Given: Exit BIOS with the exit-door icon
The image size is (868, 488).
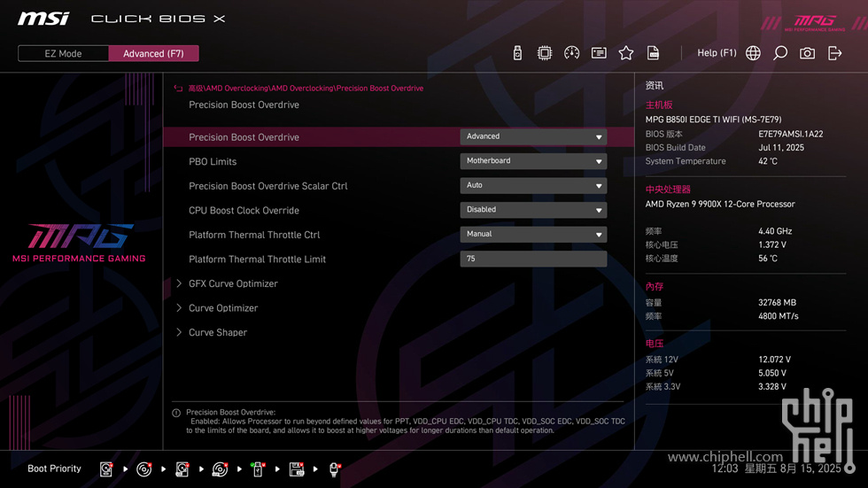Looking at the screenshot, I should tap(834, 53).
